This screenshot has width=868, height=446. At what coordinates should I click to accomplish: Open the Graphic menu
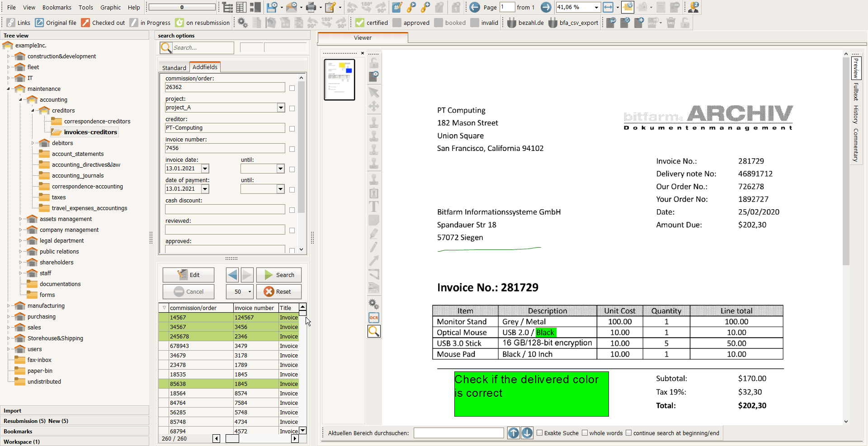click(x=110, y=7)
